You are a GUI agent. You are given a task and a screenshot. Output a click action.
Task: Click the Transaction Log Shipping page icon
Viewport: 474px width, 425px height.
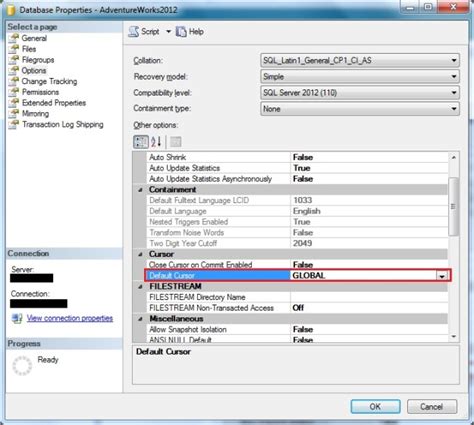tap(14, 124)
